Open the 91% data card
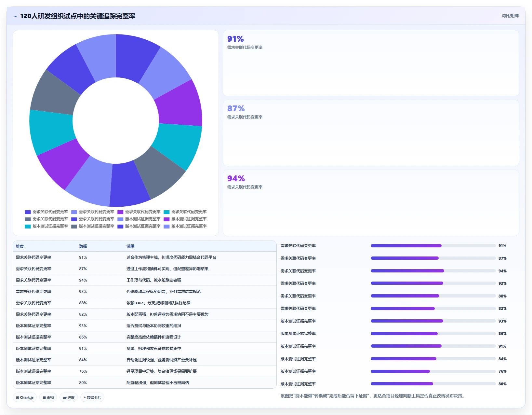The image size is (532, 415). click(371, 63)
